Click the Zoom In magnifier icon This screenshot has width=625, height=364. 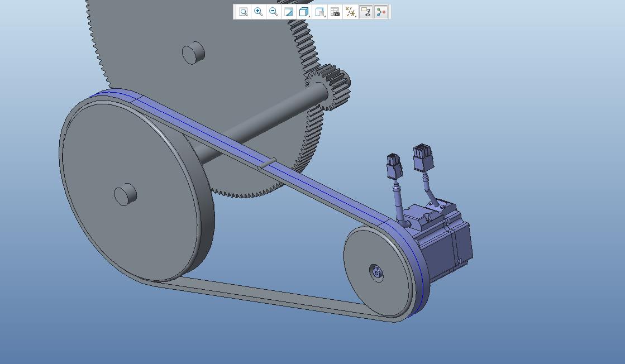point(258,12)
